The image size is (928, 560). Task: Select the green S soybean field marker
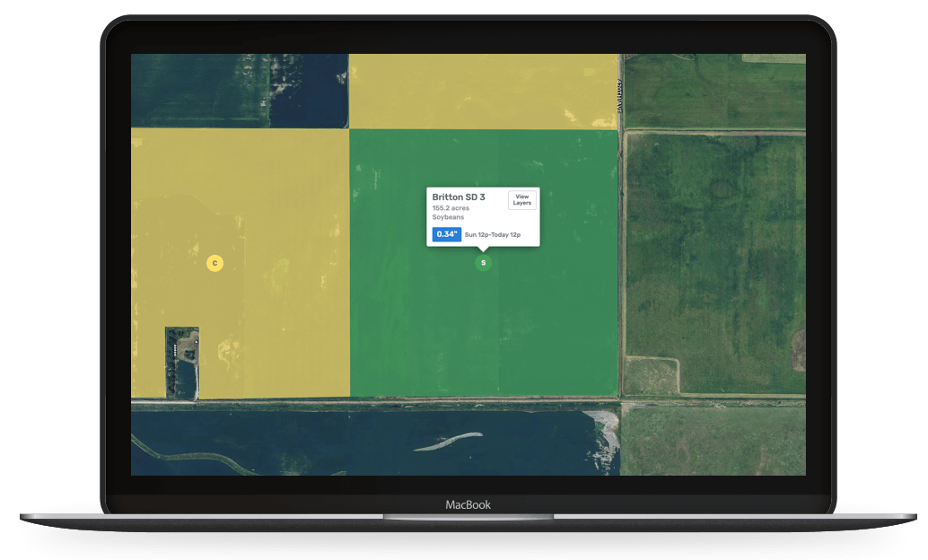point(483,263)
